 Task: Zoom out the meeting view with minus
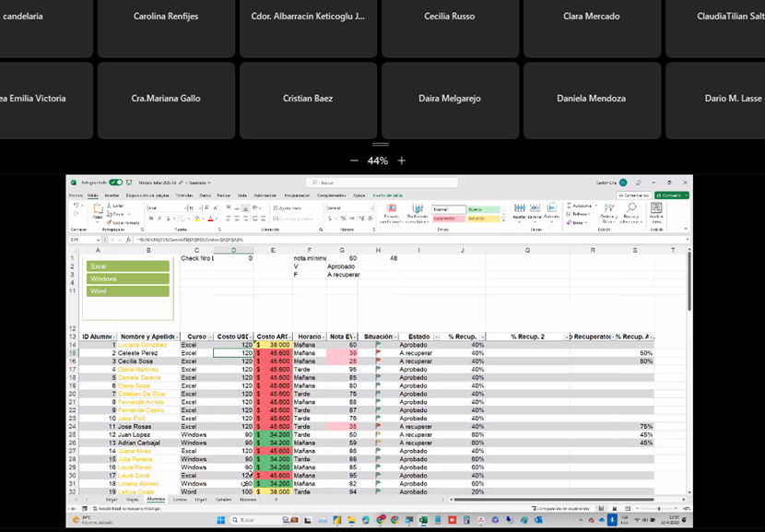pyautogui.click(x=354, y=160)
